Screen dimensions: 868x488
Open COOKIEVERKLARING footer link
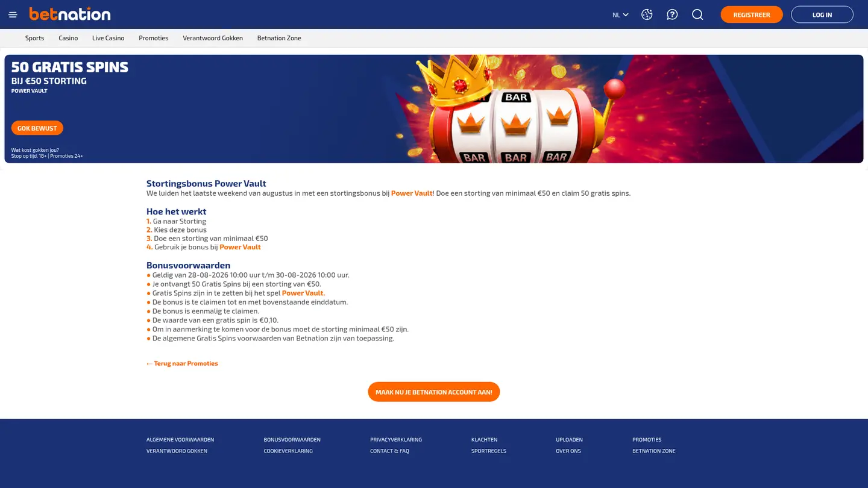pyautogui.click(x=288, y=451)
